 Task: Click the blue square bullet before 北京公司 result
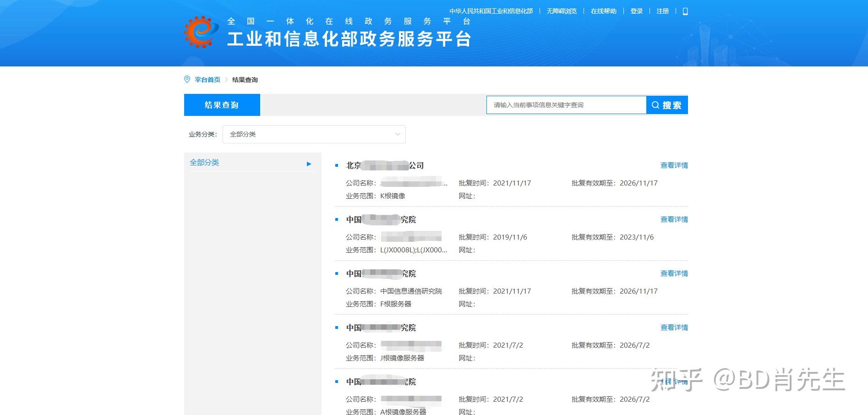point(337,165)
